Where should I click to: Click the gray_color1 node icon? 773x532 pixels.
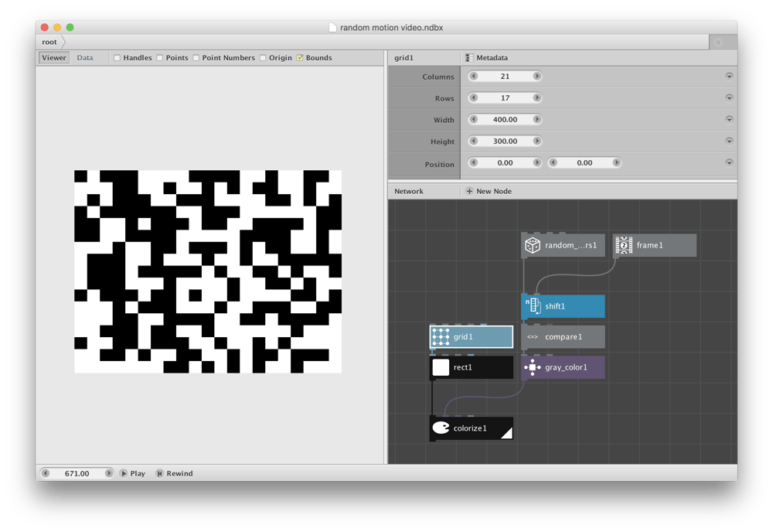coord(533,367)
